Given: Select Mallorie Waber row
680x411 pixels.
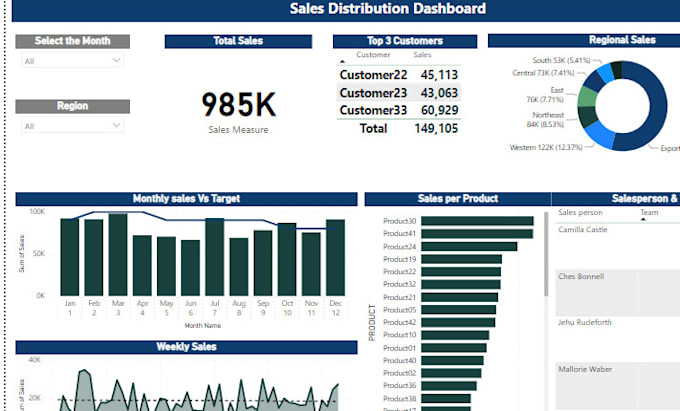Looking at the screenshot, I should (x=618, y=386).
